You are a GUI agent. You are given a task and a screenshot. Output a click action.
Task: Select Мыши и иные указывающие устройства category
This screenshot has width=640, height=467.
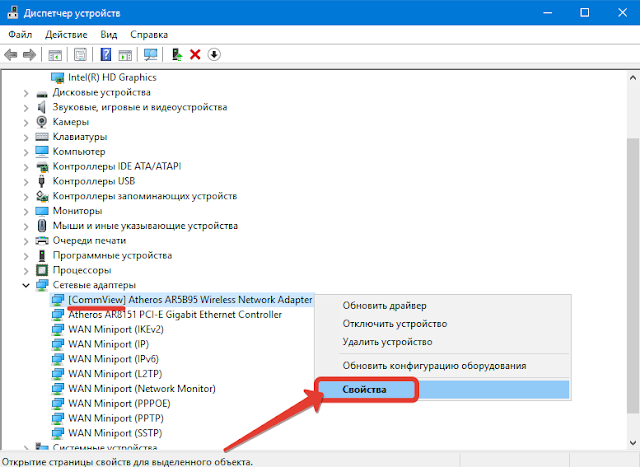pyautogui.click(x=145, y=225)
